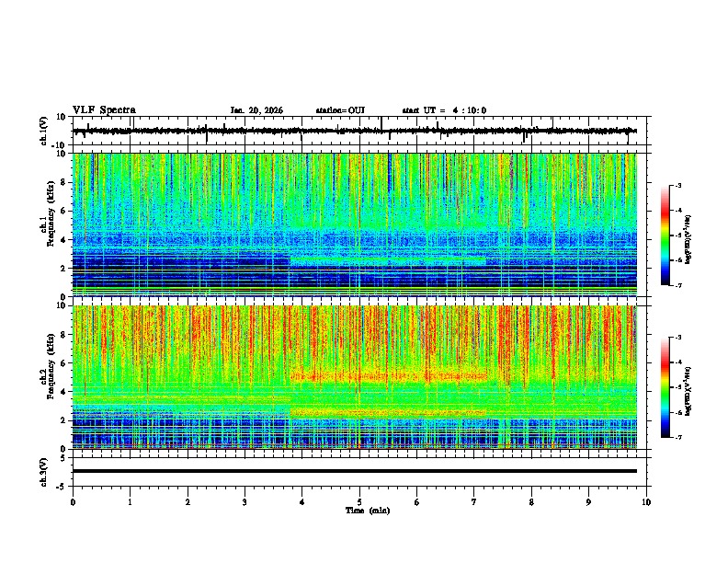Click the ch.1 voltage waveform trace
Screen dimensions: 728x563
355,131
